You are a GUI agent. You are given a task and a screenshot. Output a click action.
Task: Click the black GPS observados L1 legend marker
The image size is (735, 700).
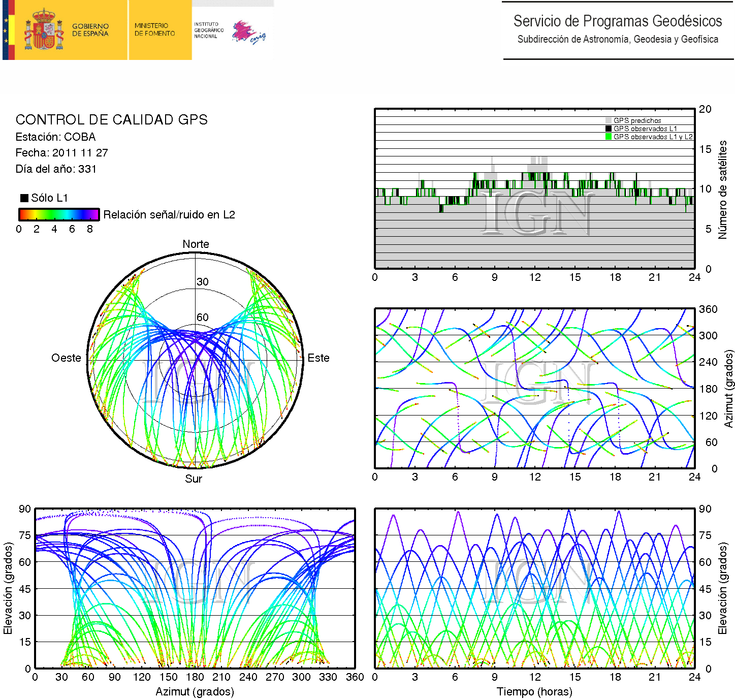click(608, 129)
